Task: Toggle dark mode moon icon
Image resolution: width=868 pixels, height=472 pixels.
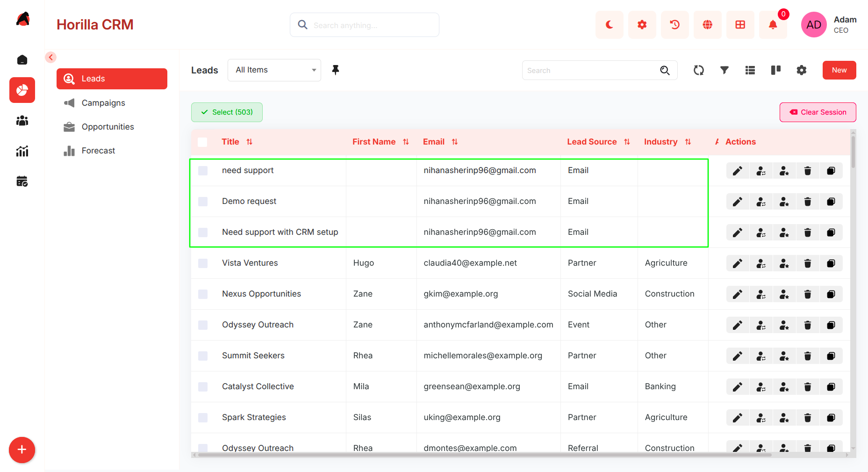Action: pyautogui.click(x=609, y=25)
